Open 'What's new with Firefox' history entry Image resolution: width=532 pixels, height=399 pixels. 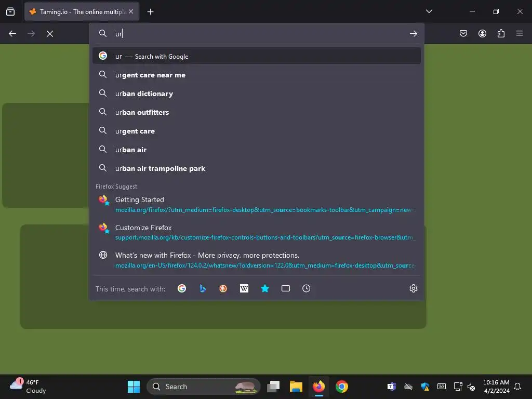click(x=257, y=260)
